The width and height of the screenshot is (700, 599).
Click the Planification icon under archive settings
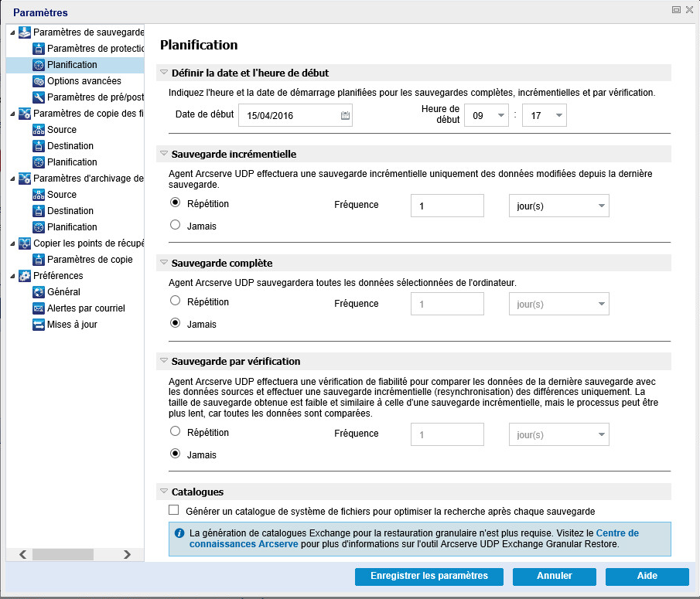point(39,227)
